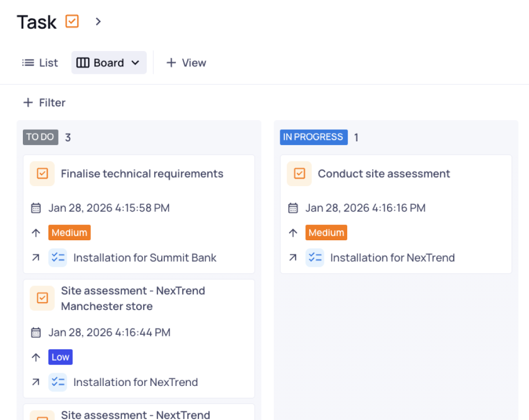Click checklist icon next to Installation for Summit Bank
Image resolution: width=529 pixels, height=420 pixels.
(x=57, y=258)
